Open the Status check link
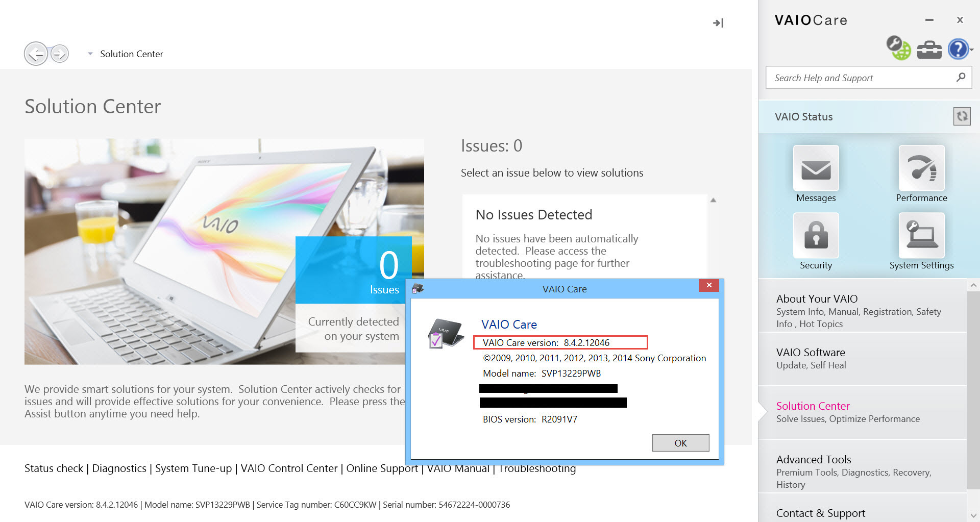 click(54, 468)
